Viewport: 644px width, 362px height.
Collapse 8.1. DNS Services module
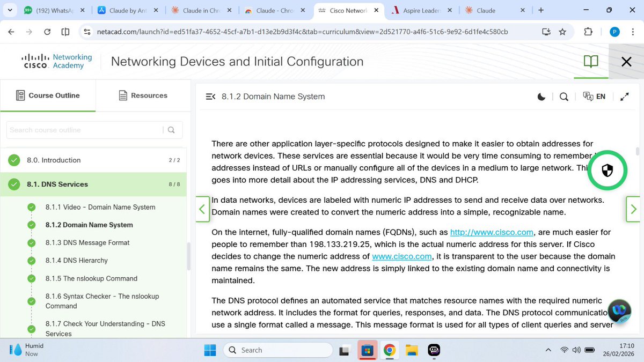(x=93, y=184)
